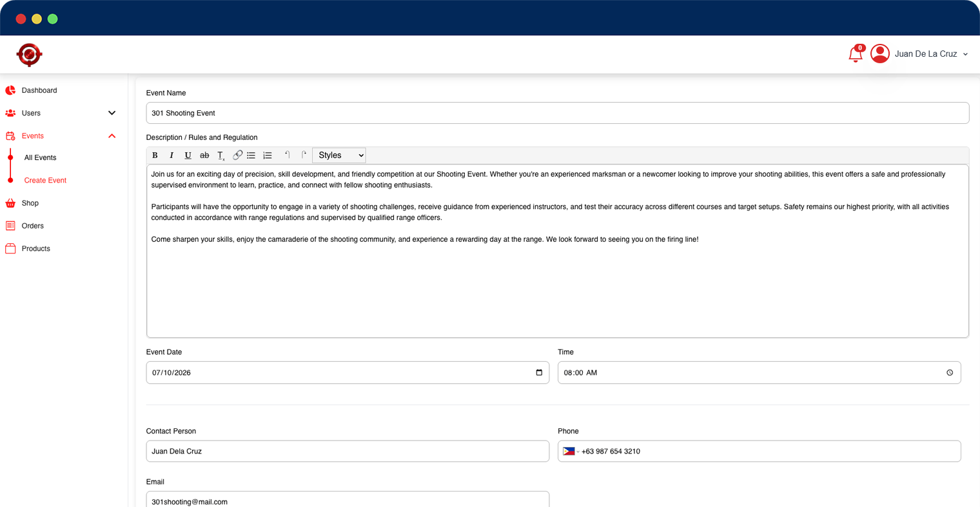Click the Products box icon in sidebar
The width and height of the screenshot is (980, 507).
[x=10, y=248]
